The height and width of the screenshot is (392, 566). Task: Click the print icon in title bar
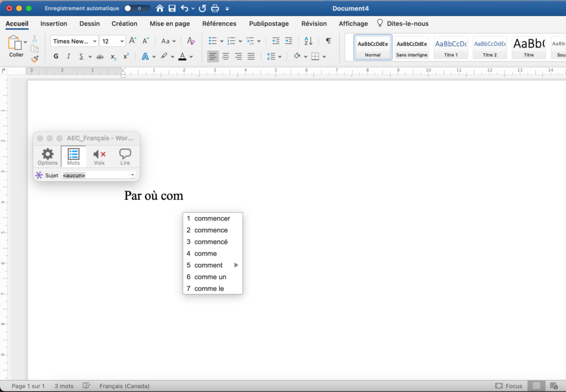click(x=215, y=9)
